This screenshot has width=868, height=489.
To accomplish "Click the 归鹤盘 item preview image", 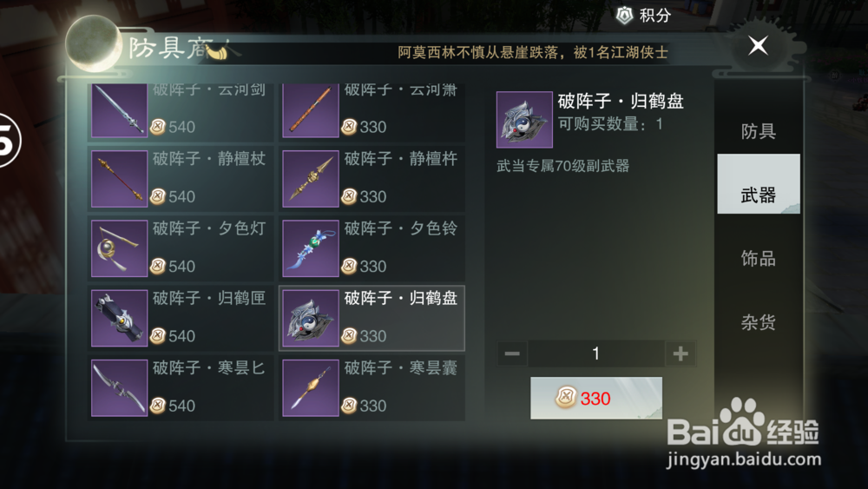I will pyautogui.click(x=524, y=120).
